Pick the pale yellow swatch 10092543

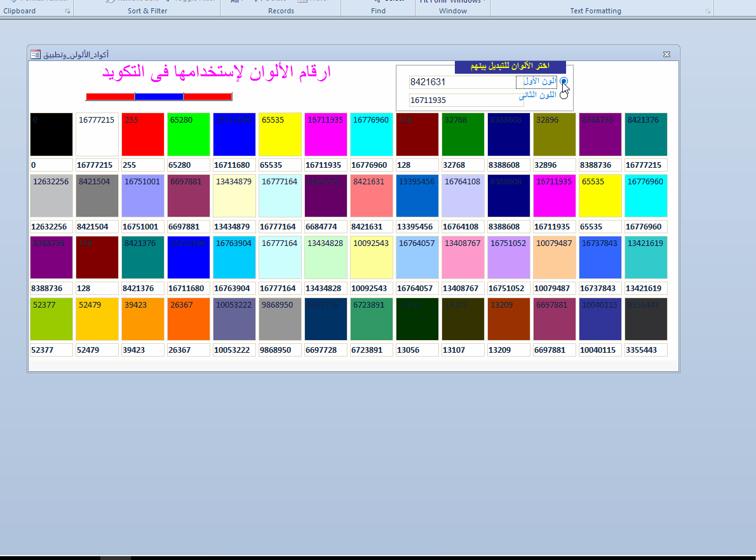371,257
